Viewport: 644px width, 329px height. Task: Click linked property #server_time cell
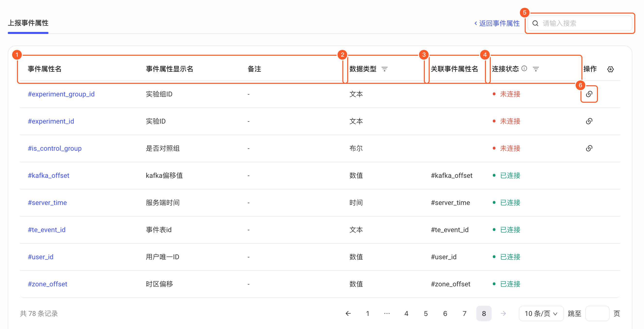coord(450,203)
